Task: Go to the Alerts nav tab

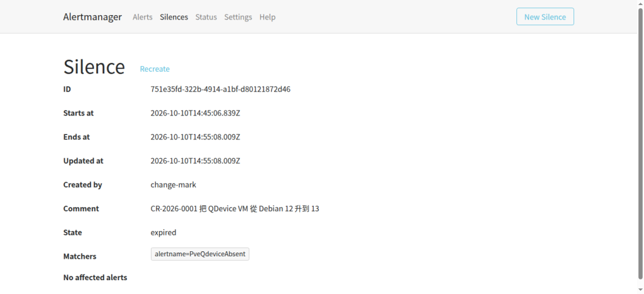Action: point(143,17)
